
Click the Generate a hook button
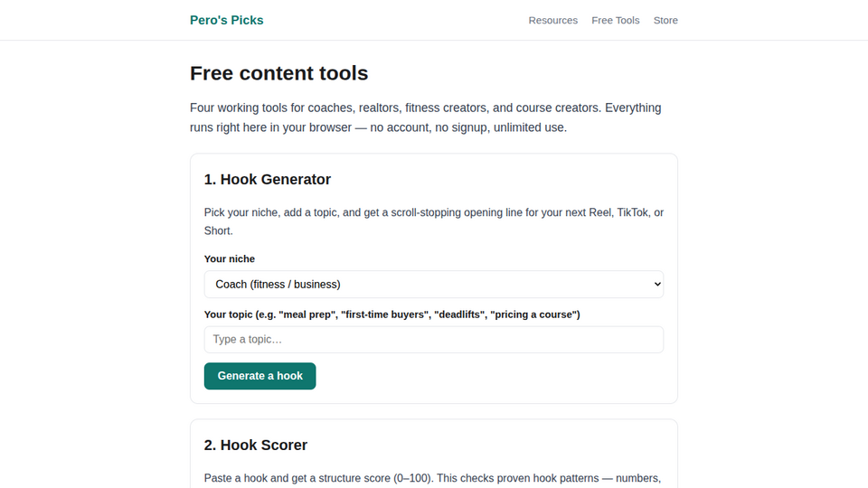(259, 376)
